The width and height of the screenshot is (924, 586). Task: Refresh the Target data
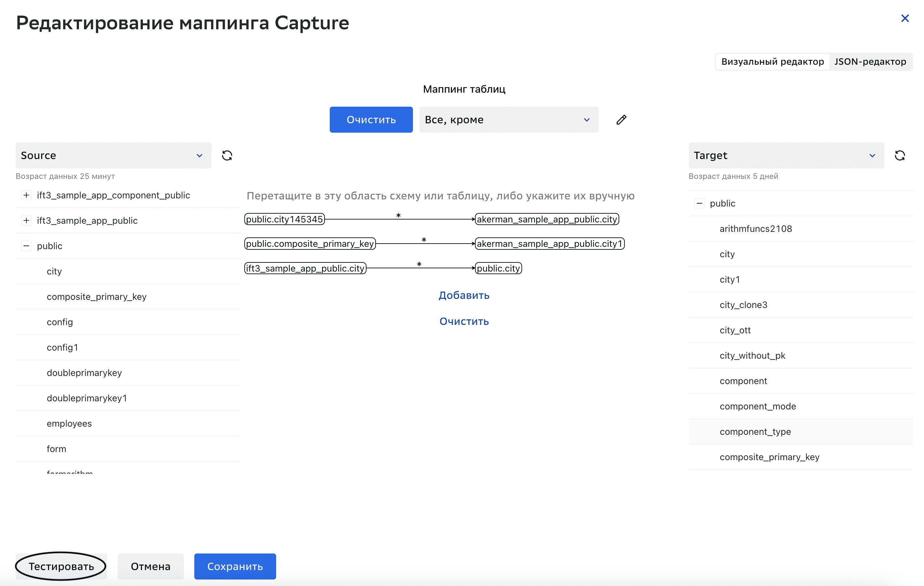(x=900, y=155)
